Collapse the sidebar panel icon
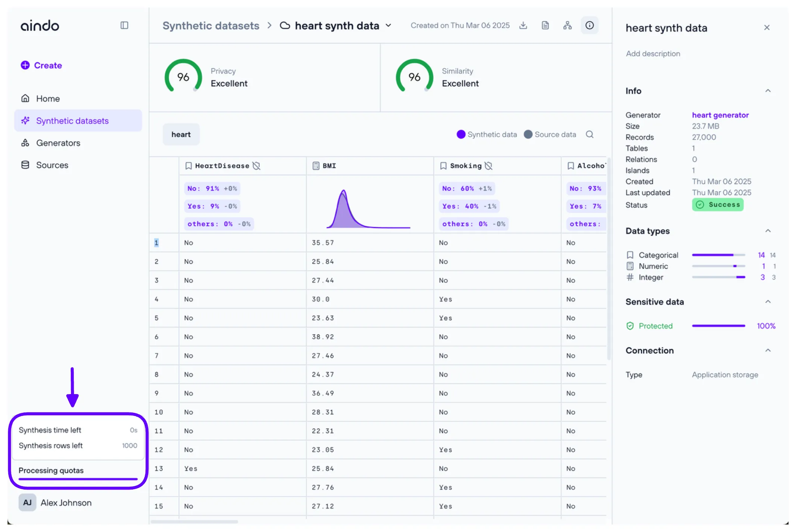796x532 pixels. pyautogui.click(x=124, y=25)
